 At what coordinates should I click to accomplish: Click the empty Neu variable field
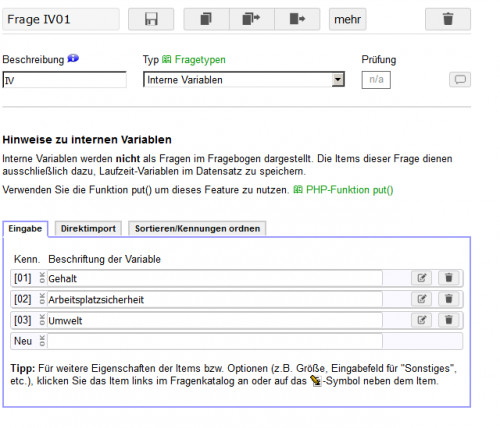tap(215, 341)
